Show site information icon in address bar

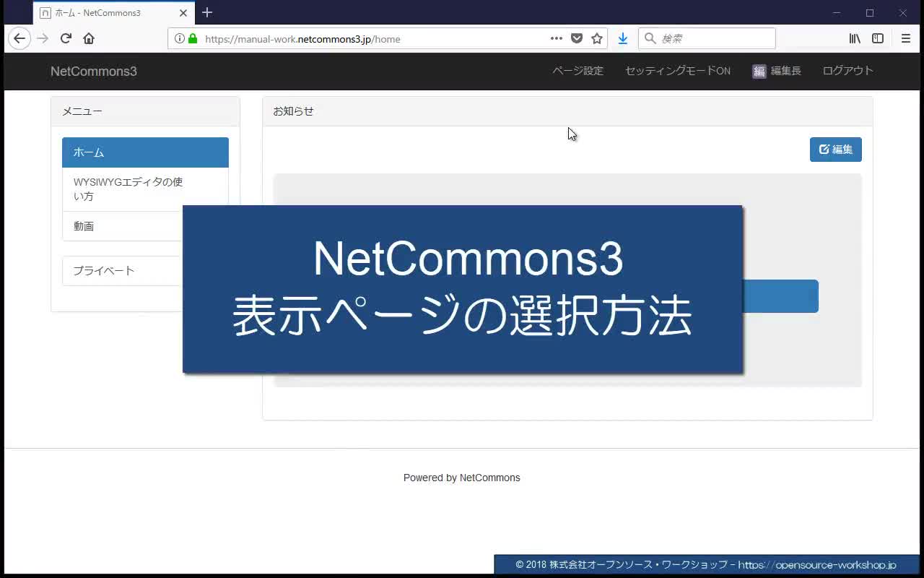tap(180, 38)
